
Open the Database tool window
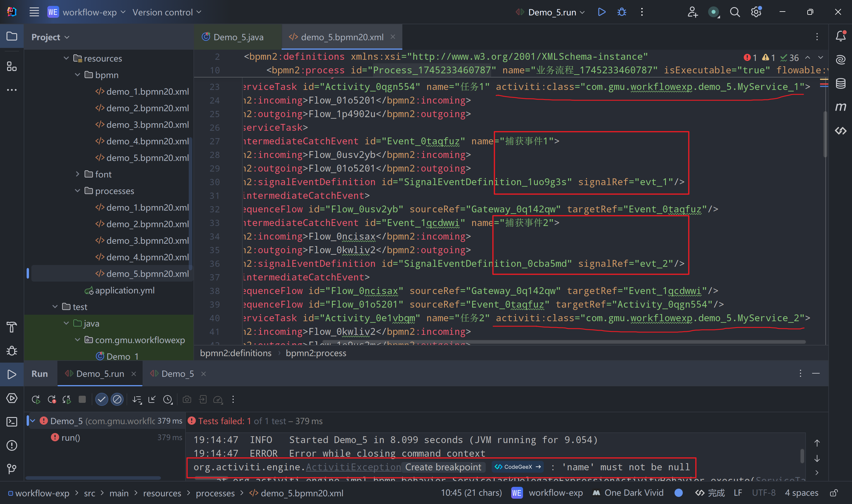point(840,83)
